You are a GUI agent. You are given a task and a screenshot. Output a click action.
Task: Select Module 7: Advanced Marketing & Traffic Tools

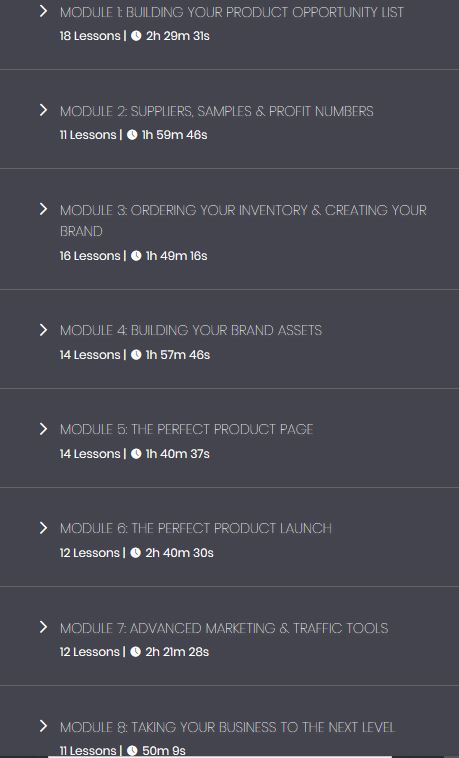pos(224,628)
